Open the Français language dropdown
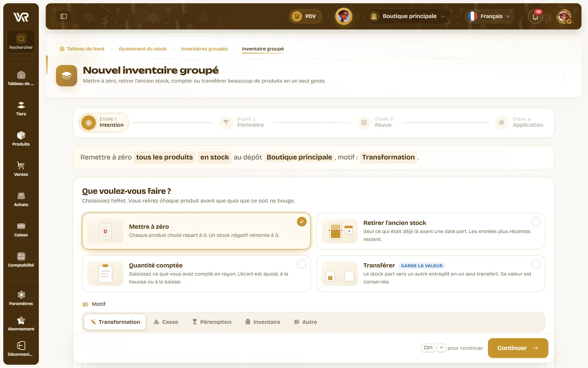This screenshot has height=368, width=588. coord(489,16)
